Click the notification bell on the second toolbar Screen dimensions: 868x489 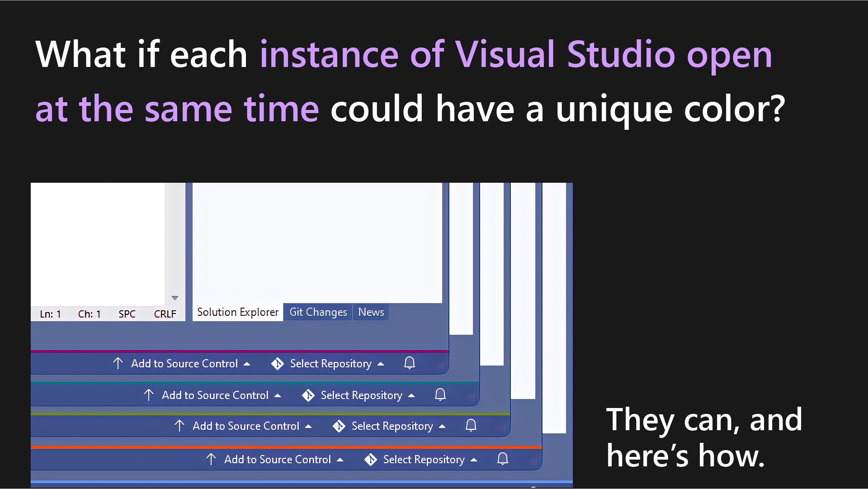click(440, 395)
